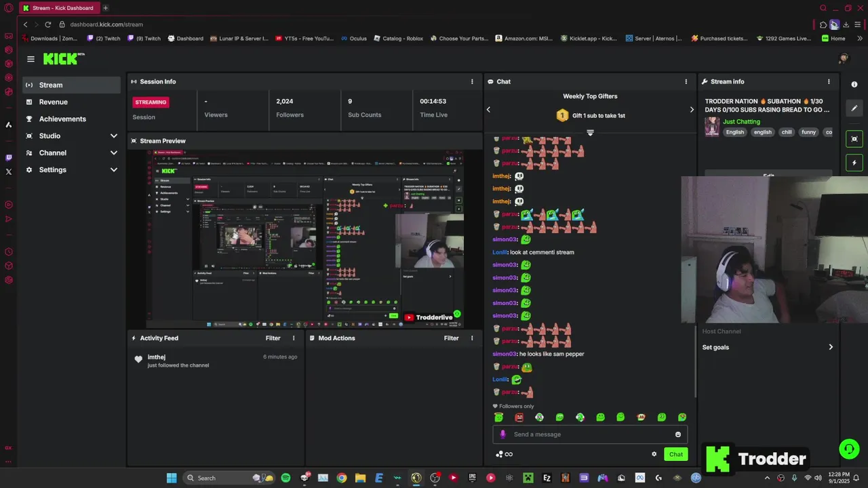Screen dimensions: 868x488
Task: Expand the Settings sidebar section
Action: (71, 169)
